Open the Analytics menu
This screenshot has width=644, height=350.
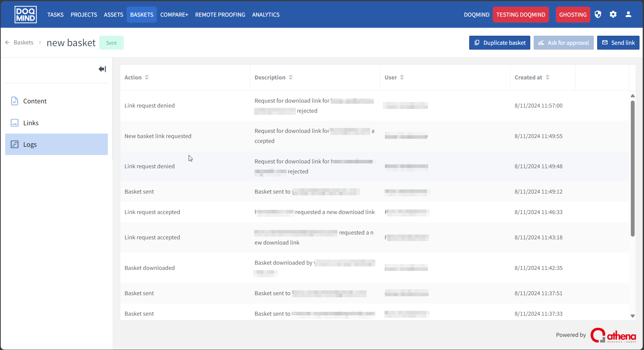pos(266,15)
